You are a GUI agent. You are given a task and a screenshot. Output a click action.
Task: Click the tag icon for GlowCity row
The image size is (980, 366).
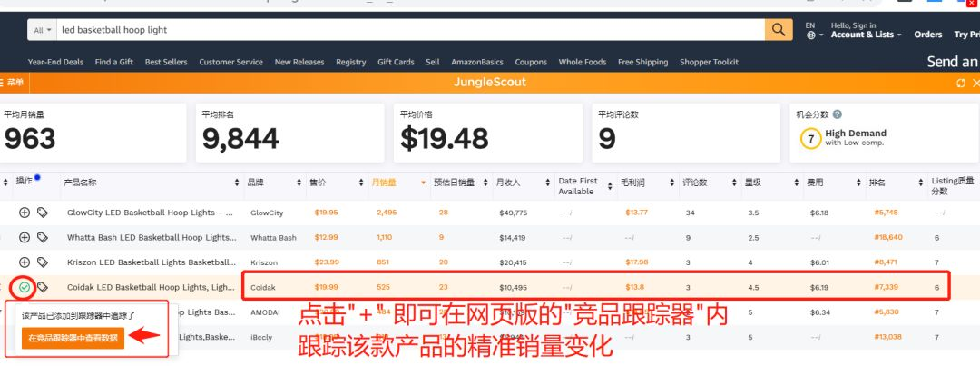point(42,213)
